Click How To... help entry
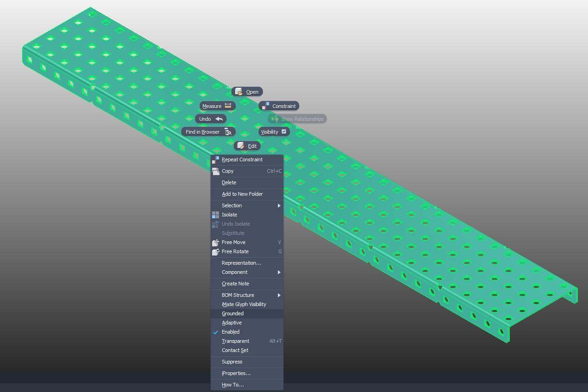The height and width of the screenshot is (392, 588). [247, 385]
